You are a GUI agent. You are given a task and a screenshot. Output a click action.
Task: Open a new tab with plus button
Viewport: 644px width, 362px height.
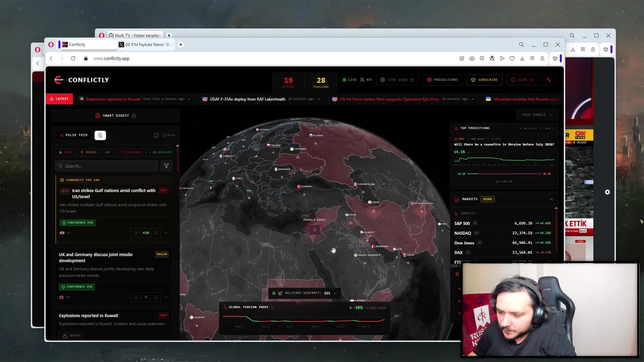181,44
